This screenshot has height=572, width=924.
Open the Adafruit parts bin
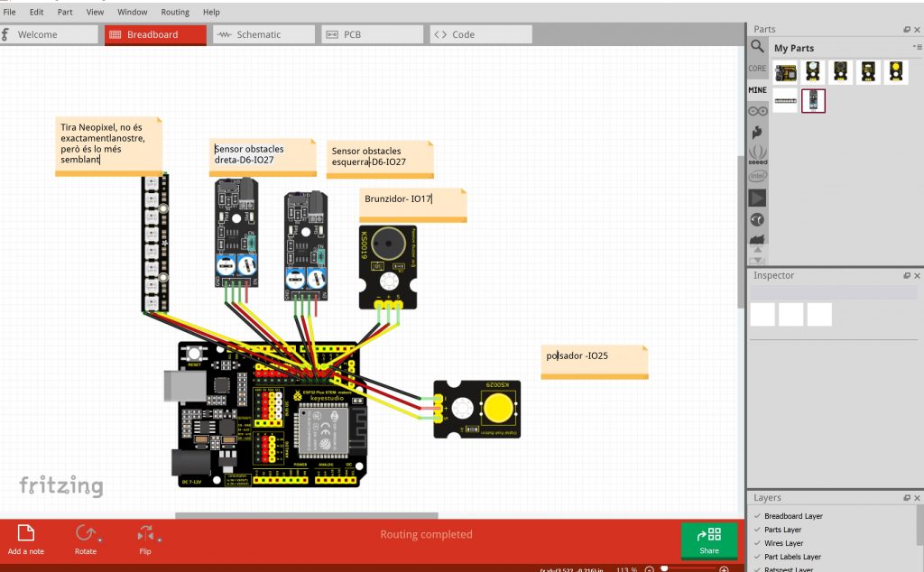coord(757,133)
